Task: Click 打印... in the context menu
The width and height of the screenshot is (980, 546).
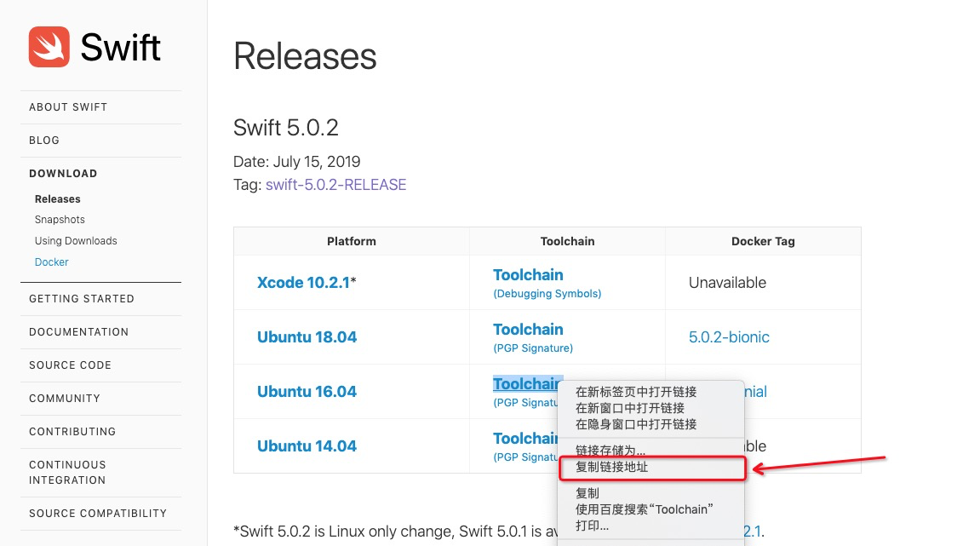Action: pyautogui.click(x=592, y=526)
